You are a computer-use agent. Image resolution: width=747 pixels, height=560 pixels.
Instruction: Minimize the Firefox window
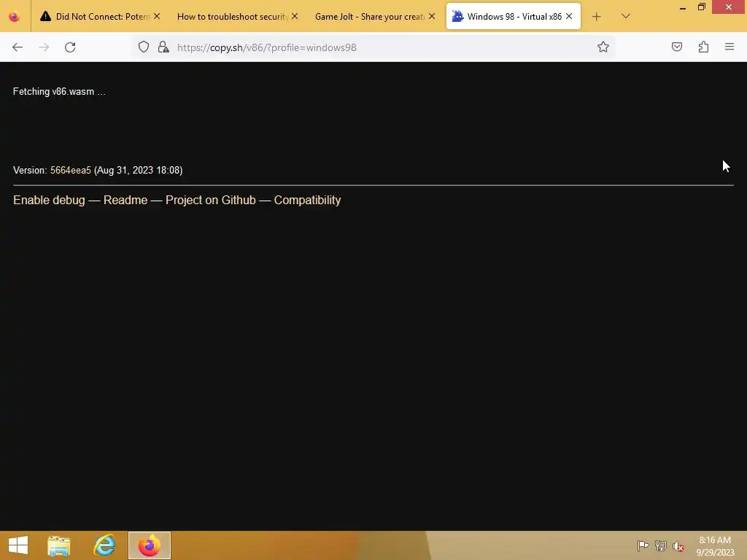coord(683,7)
